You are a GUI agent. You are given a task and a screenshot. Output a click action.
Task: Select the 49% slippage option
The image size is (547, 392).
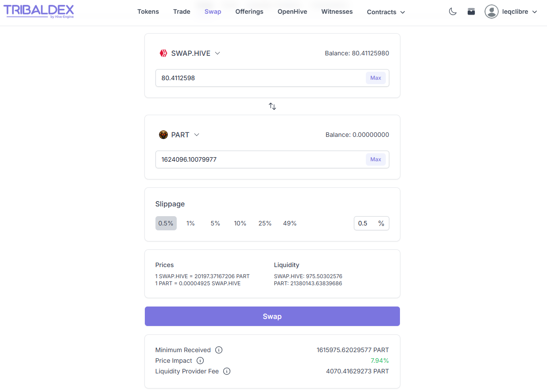pyautogui.click(x=290, y=223)
